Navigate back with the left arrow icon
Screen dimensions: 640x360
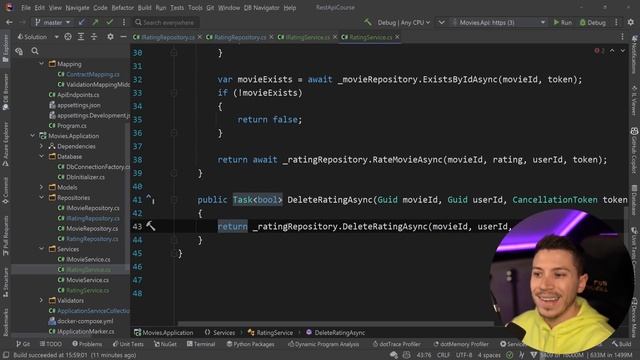9,22
